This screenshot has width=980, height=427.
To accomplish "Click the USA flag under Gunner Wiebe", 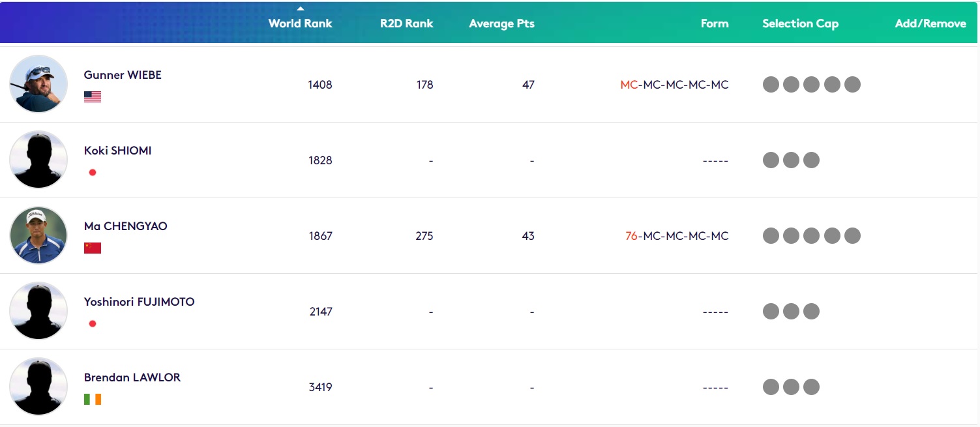I will [93, 97].
